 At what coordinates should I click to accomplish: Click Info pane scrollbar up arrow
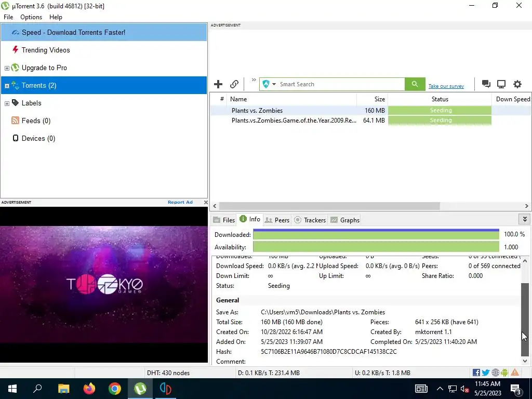tap(525, 261)
